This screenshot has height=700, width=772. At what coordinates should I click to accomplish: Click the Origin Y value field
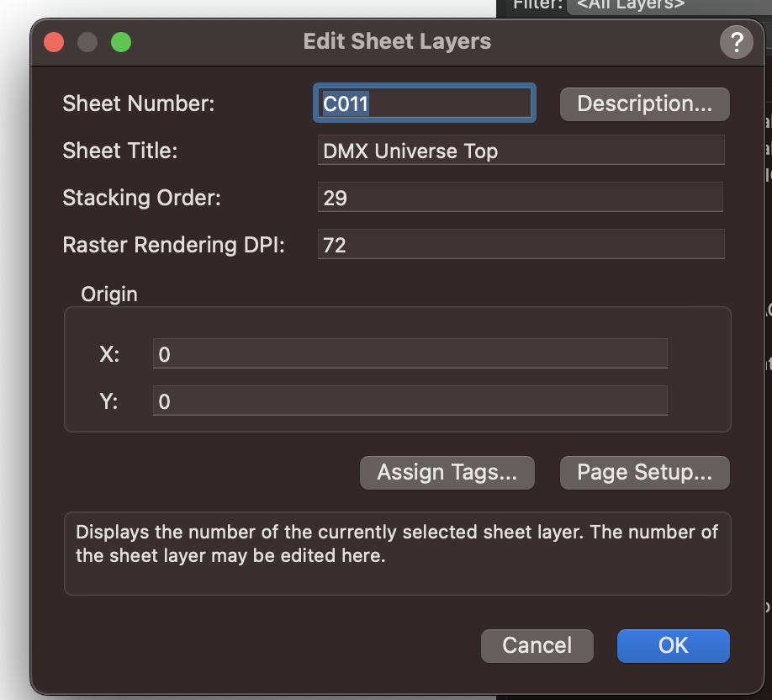[410, 401]
